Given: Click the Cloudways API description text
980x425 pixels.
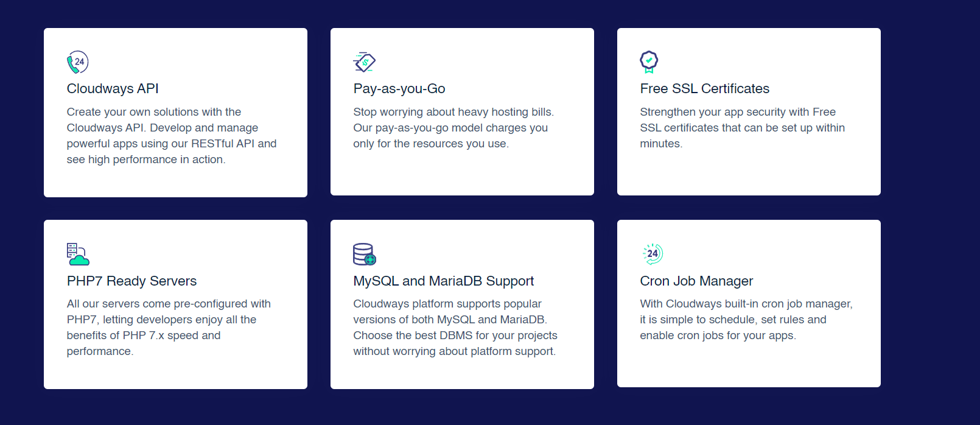Looking at the screenshot, I should (172, 136).
